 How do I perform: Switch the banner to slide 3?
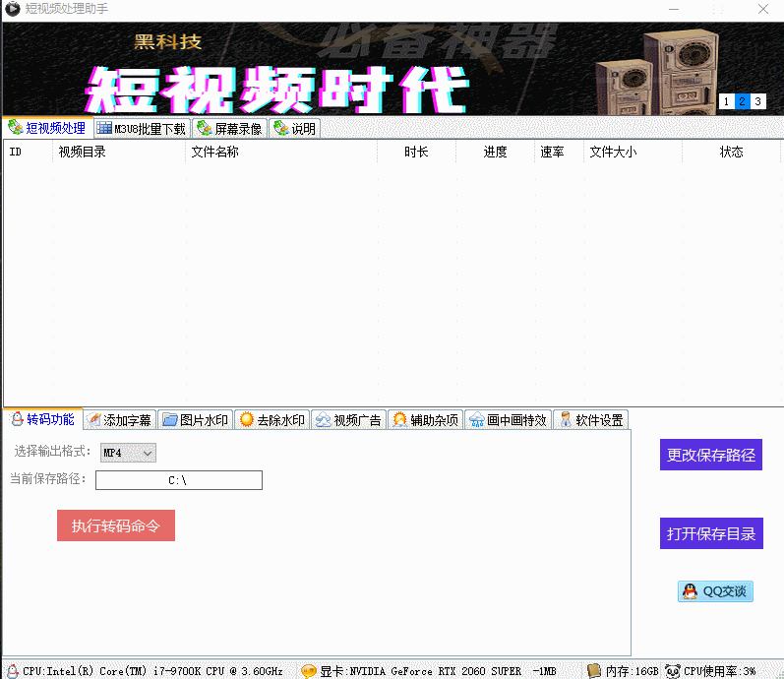758,101
